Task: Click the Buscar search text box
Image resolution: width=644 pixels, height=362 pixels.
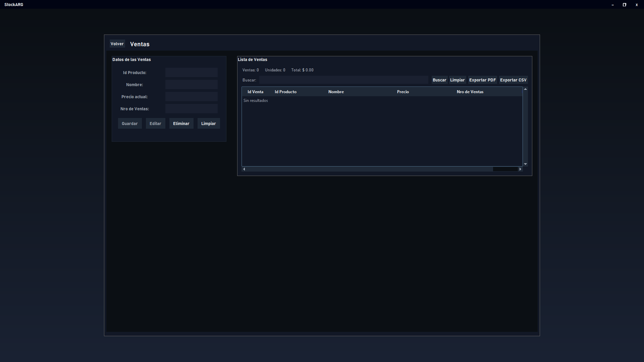Action: [x=343, y=80]
